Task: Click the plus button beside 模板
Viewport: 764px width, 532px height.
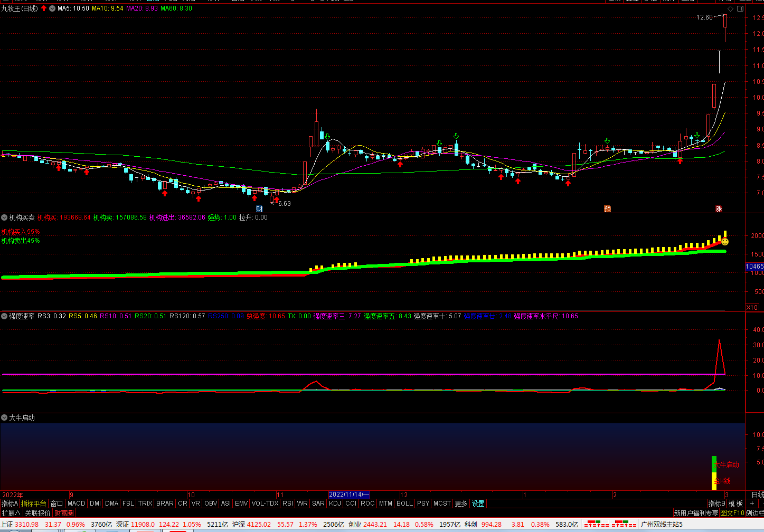Action: tap(752, 503)
